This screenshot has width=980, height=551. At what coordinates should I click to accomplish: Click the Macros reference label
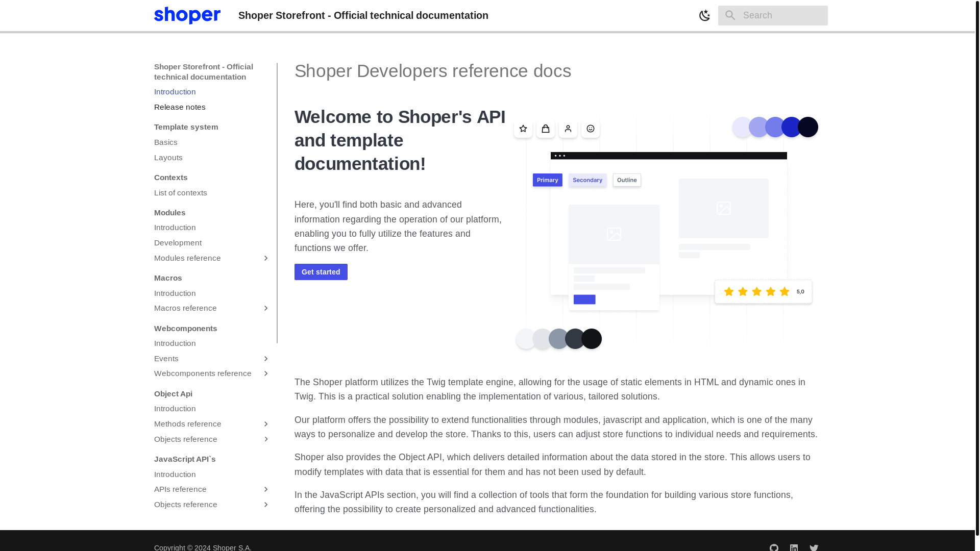pos(185,308)
